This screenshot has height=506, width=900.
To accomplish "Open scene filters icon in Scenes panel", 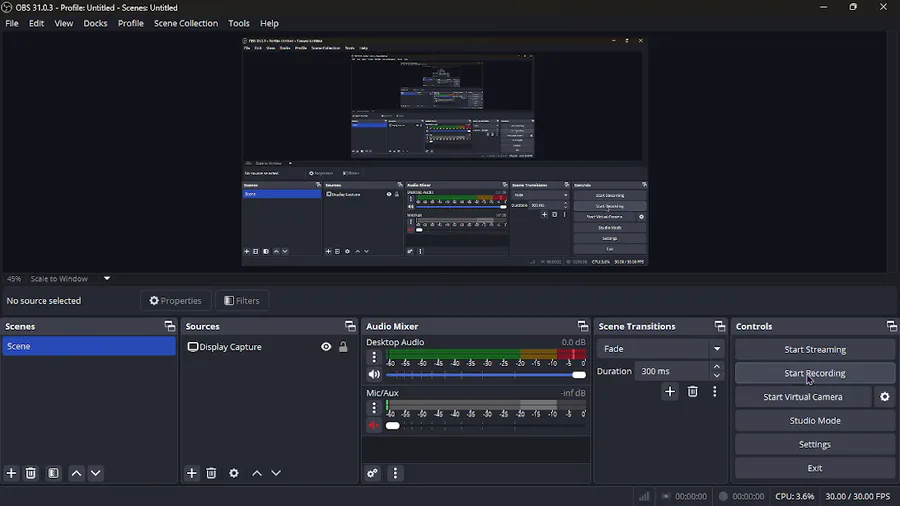I will click(x=53, y=473).
